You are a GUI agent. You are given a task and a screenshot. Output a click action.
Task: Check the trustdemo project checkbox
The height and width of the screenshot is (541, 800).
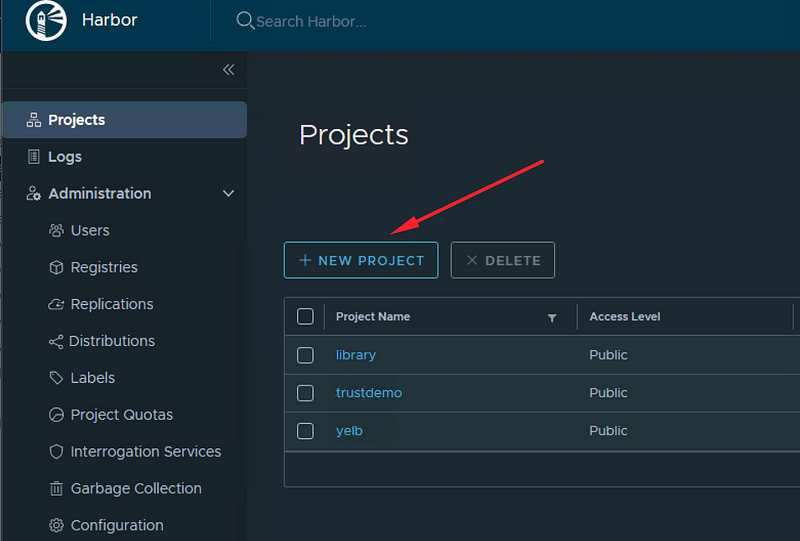(305, 393)
